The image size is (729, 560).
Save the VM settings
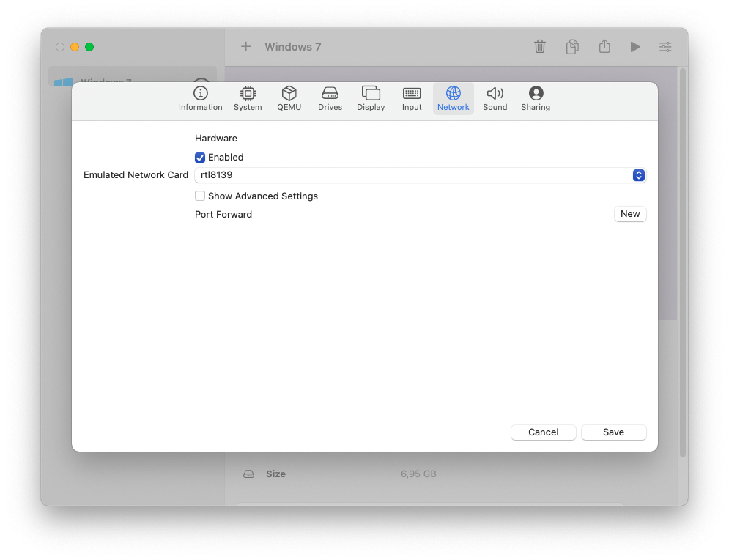[x=613, y=432]
